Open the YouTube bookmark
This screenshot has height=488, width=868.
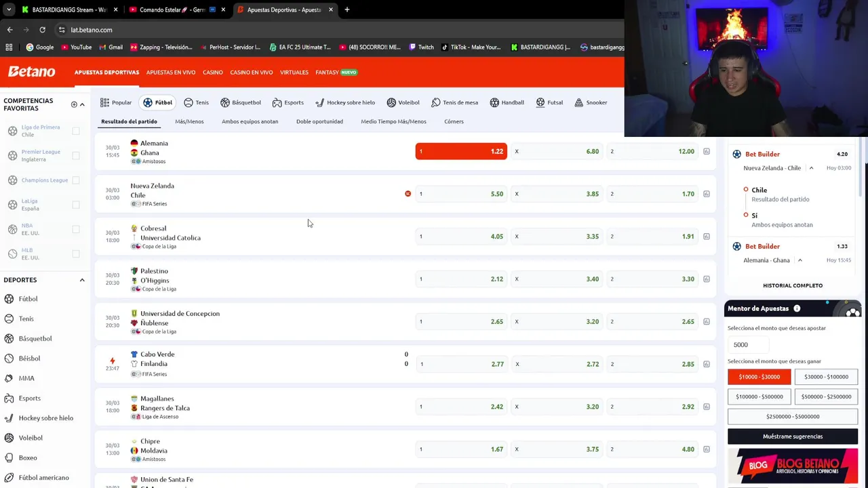76,47
